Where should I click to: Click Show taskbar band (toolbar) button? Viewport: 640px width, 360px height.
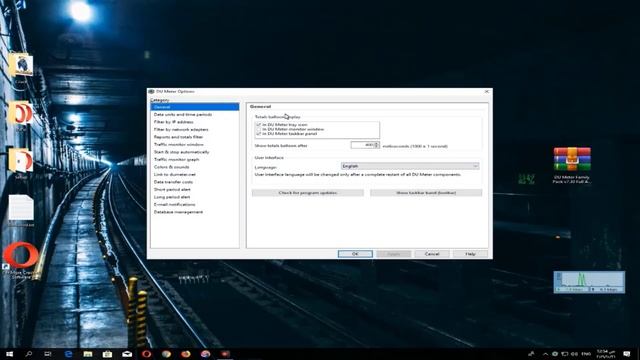tap(426, 193)
